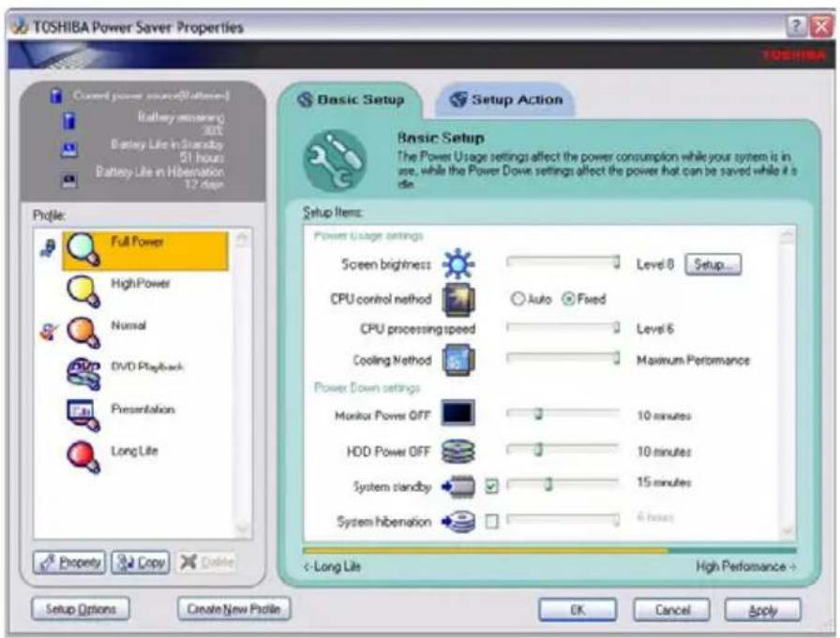Click the battery remaining icon

point(69,121)
